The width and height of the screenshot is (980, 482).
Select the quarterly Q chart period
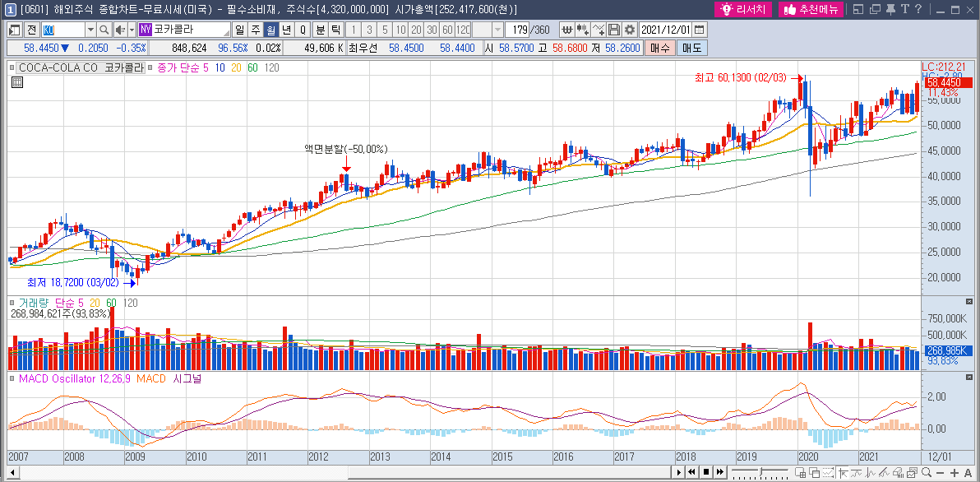[302, 30]
